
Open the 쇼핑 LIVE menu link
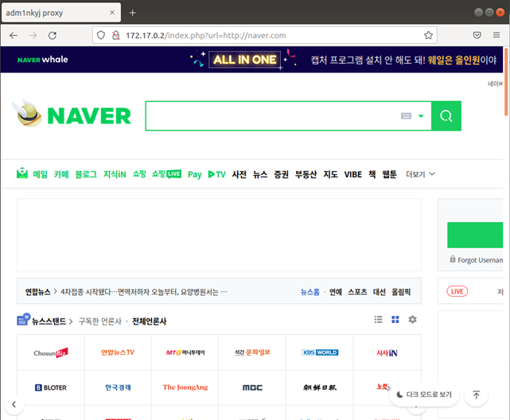point(166,174)
